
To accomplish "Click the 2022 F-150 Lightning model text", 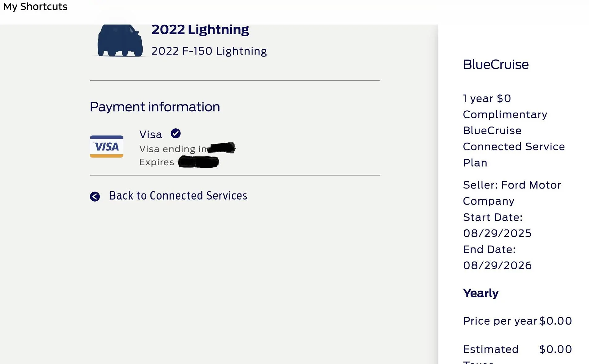I will point(209,51).
